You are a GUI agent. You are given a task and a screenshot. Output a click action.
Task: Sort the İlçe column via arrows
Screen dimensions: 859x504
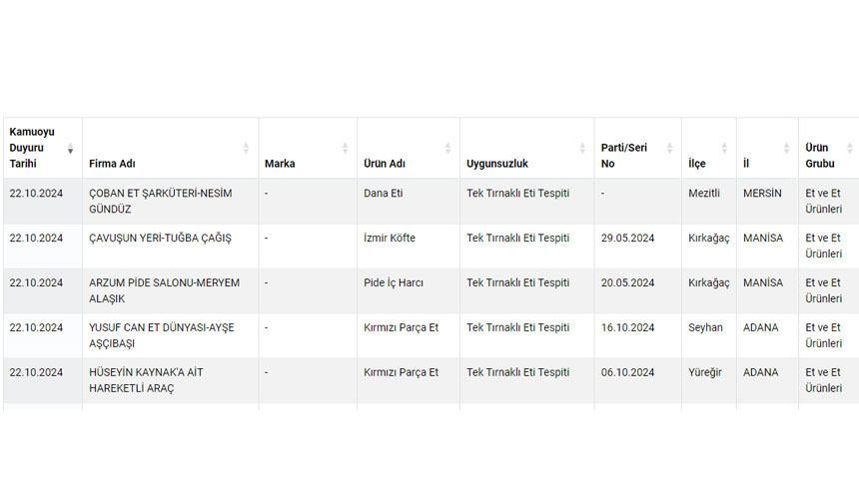point(725,149)
